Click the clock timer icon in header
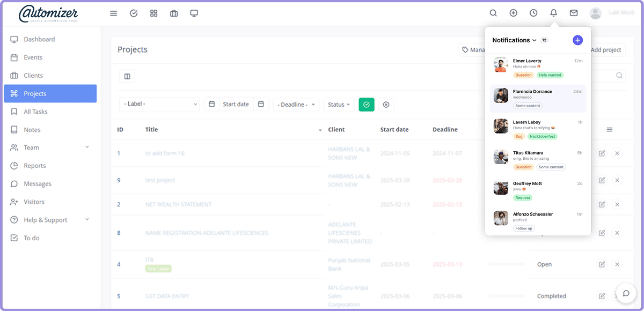Screen dimensions: 644x311 [533, 13]
